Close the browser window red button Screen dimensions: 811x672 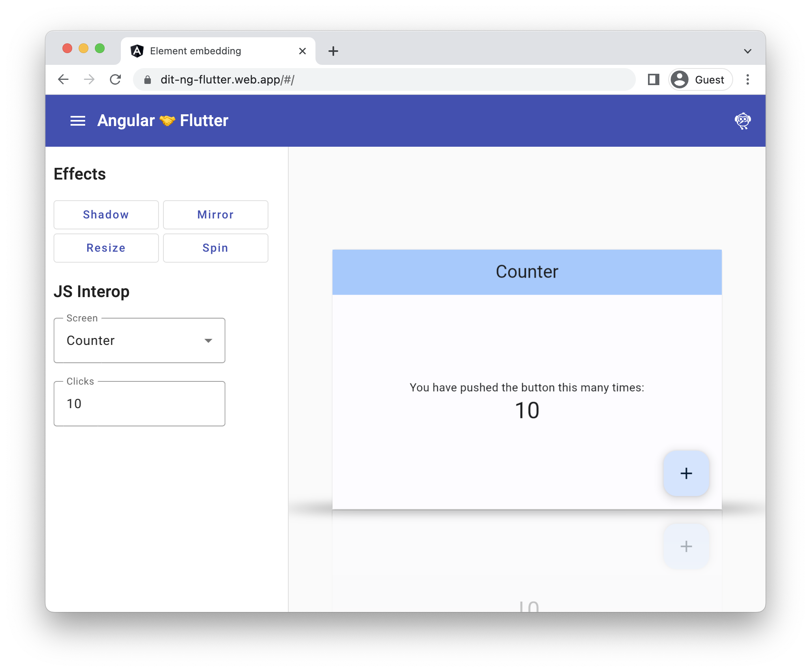coord(67,48)
